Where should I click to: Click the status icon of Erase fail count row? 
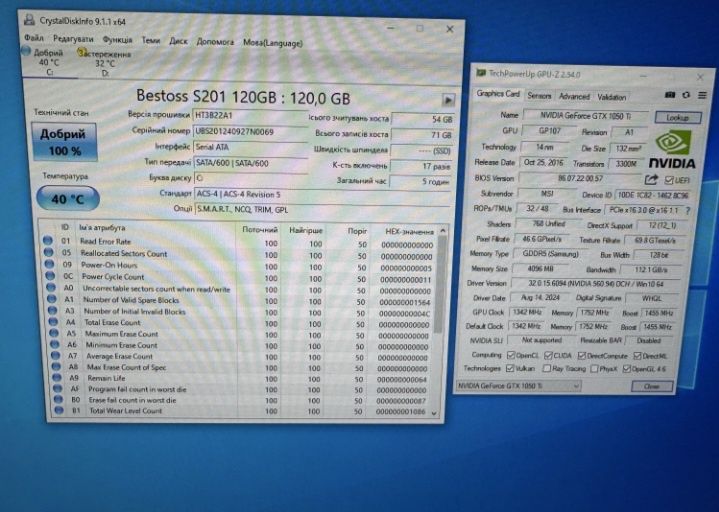[x=59, y=399]
